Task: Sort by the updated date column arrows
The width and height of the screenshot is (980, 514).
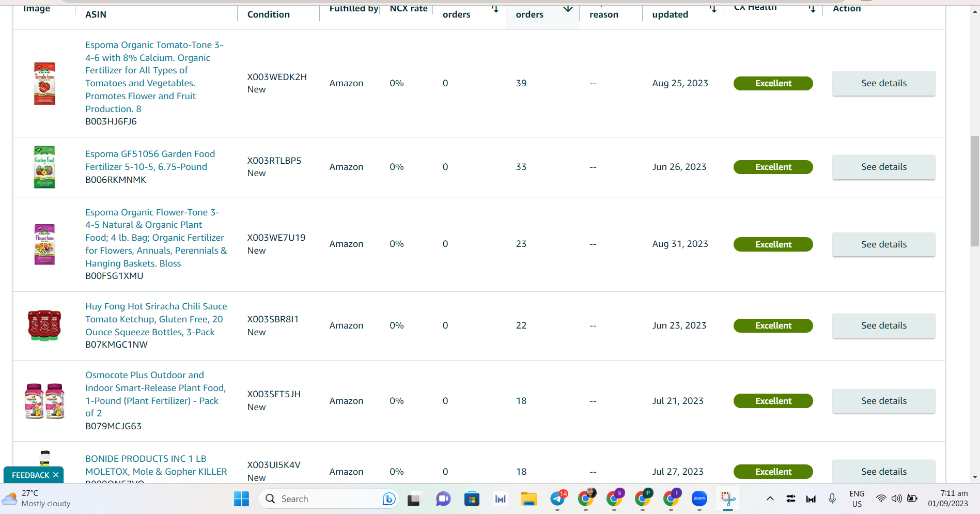Action: [x=713, y=9]
